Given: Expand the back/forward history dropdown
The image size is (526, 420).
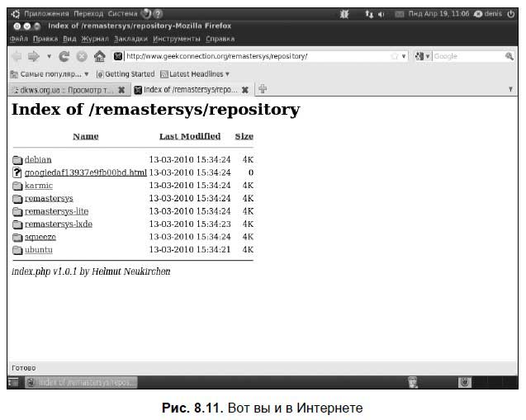Looking at the screenshot, I should click(x=49, y=56).
